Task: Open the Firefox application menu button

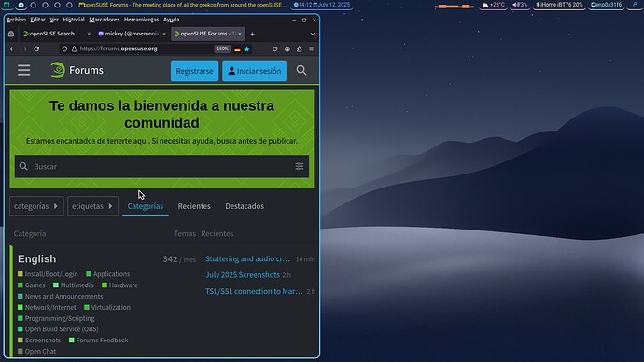Action: point(312,49)
